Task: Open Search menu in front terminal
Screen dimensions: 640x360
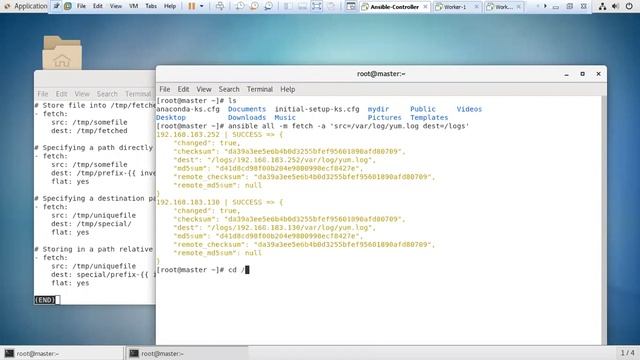Action: pyautogui.click(x=229, y=89)
